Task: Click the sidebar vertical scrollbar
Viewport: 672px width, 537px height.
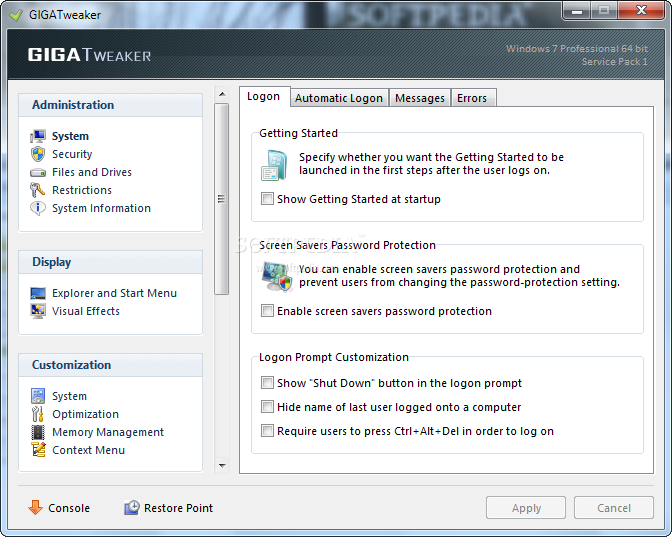Action: 222,198
